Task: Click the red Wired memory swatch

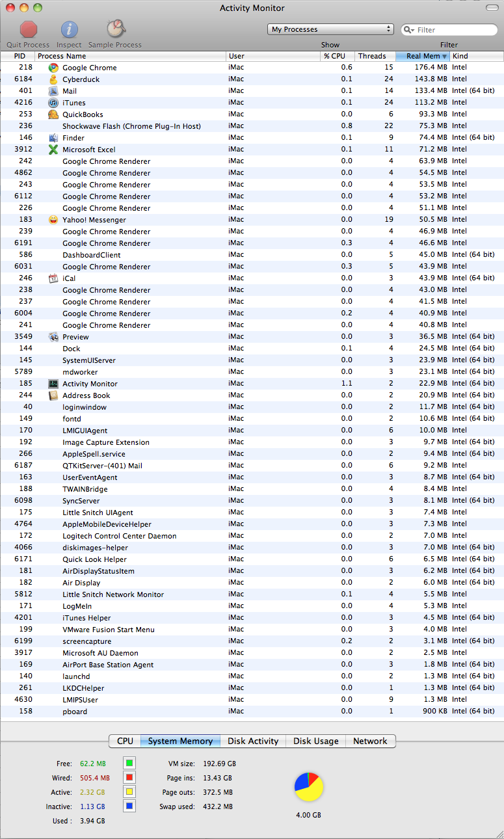Action: (x=129, y=777)
